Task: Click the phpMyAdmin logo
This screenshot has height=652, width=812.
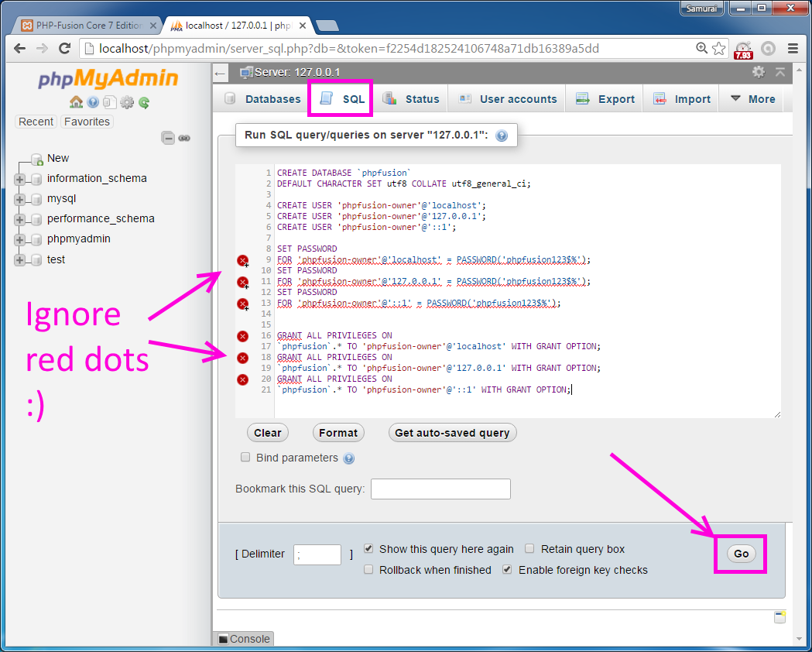Action: coord(108,78)
